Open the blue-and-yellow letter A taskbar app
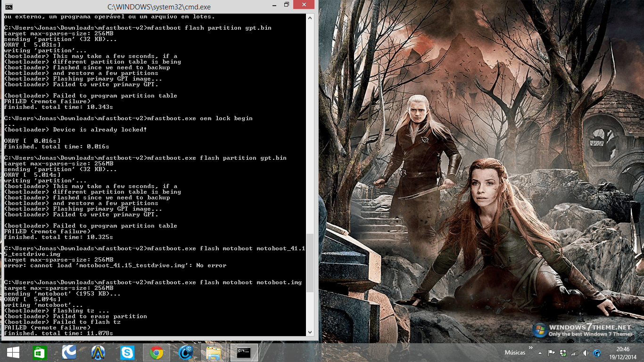Image resolution: width=644 pixels, height=362 pixels. click(x=98, y=352)
